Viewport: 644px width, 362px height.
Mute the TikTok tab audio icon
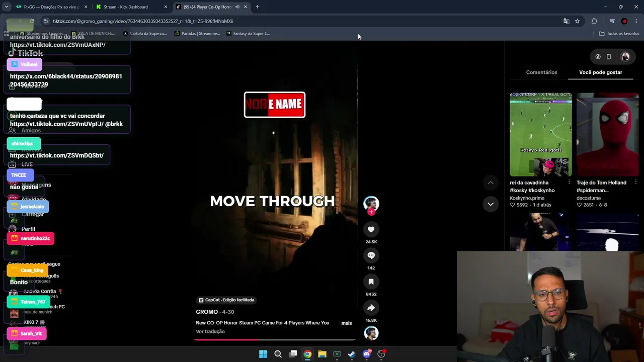237,7
